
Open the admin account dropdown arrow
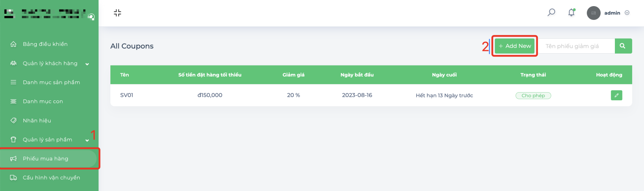(x=627, y=13)
